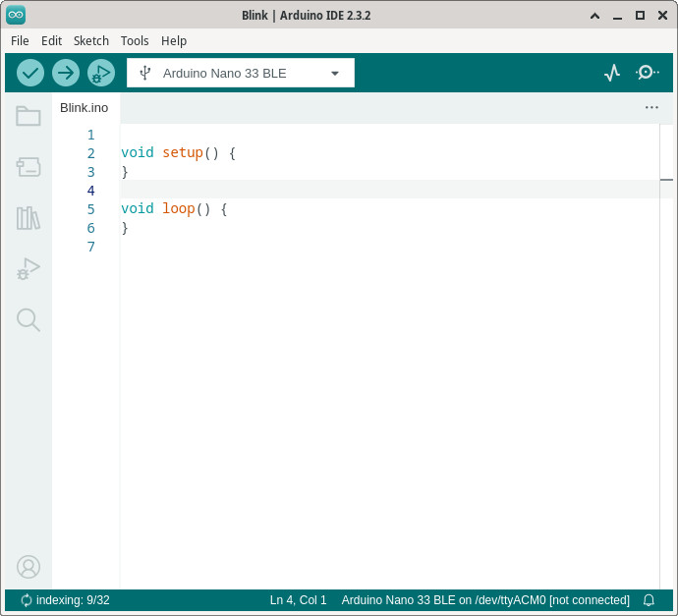Click the Arduino logo in title bar

tap(16, 15)
